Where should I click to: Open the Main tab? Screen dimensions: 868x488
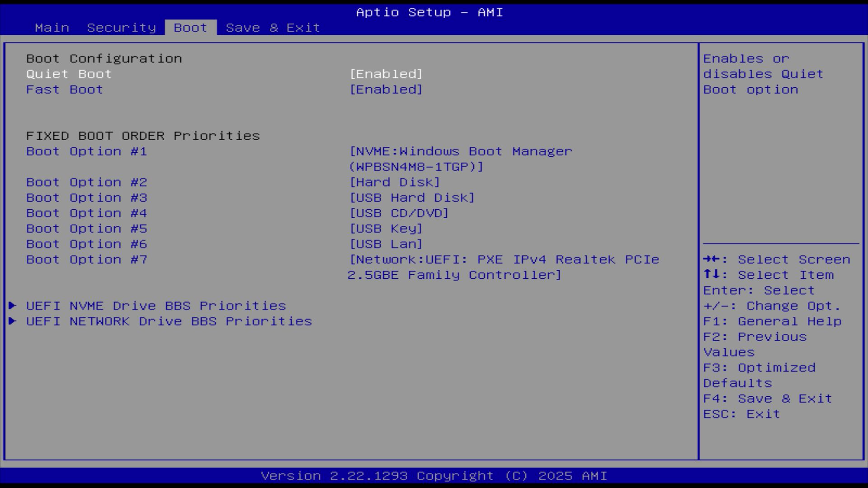click(52, 28)
